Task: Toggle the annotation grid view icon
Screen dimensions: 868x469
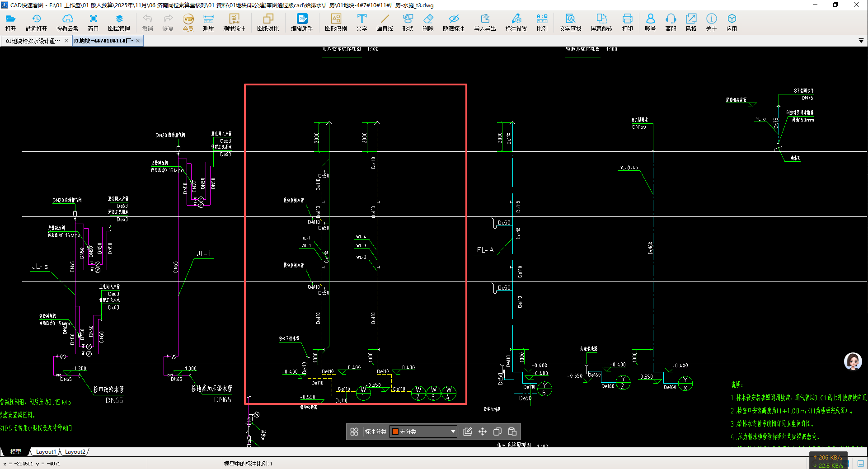Action: pyautogui.click(x=354, y=431)
